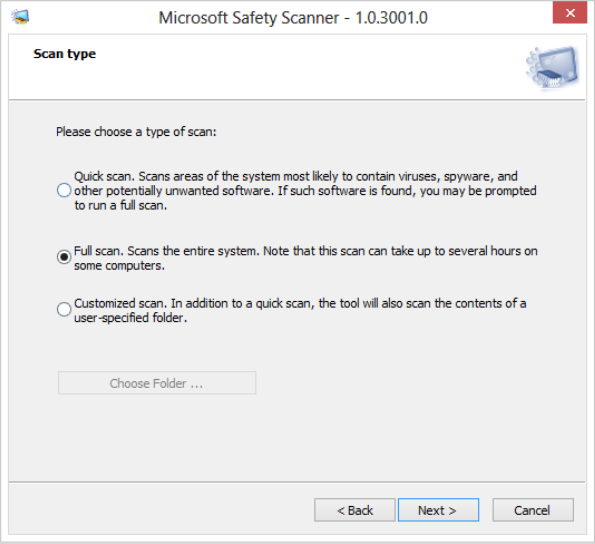
Task: Click the version number 1.0.3001.0 in title
Action: [392, 18]
